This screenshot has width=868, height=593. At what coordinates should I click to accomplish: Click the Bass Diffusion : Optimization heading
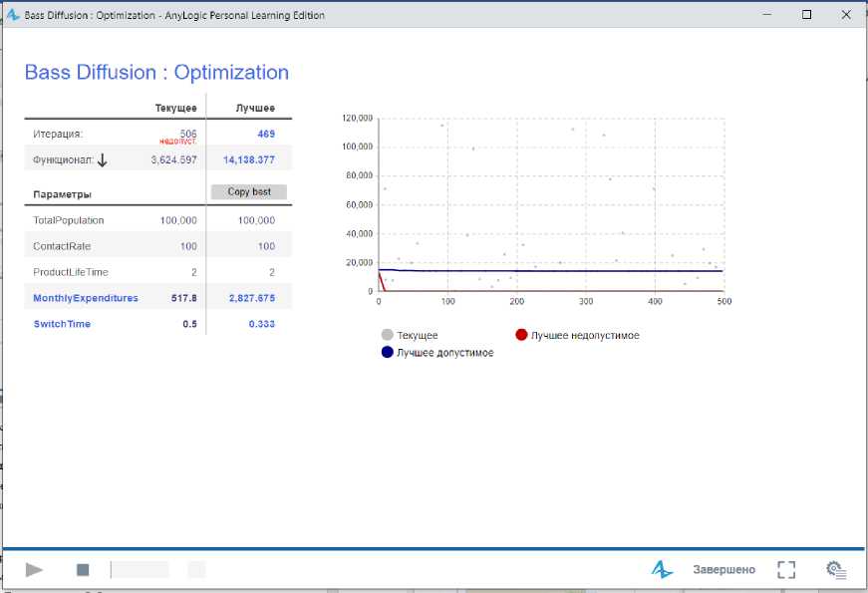click(x=156, y=73)
